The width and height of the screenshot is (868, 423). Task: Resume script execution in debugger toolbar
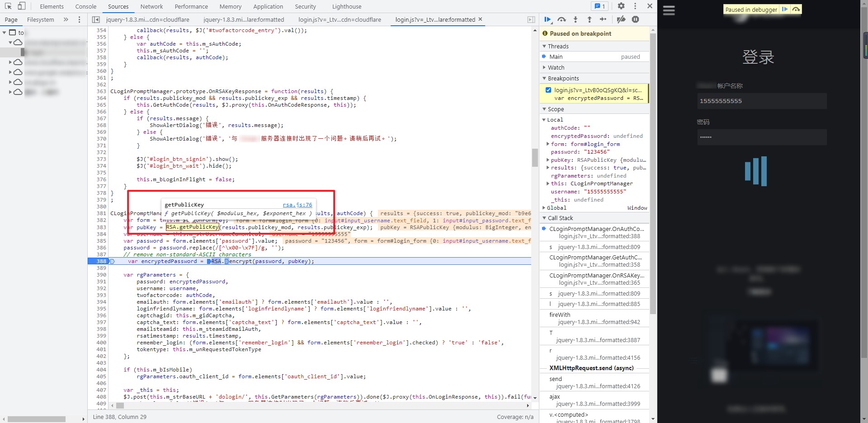coord(547,19)
